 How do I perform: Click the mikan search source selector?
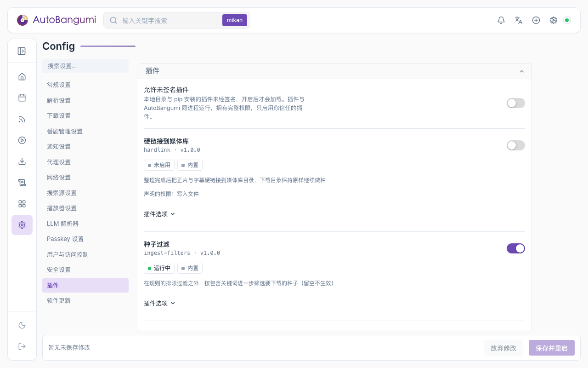pyautogui.click(x=235, y=20)
